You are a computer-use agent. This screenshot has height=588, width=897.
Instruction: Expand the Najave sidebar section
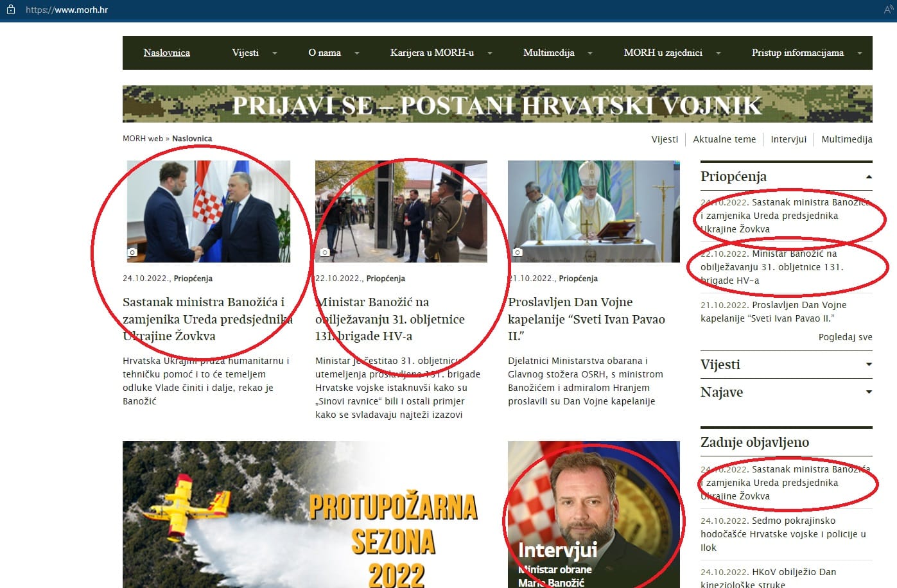[x=869, y=392]
